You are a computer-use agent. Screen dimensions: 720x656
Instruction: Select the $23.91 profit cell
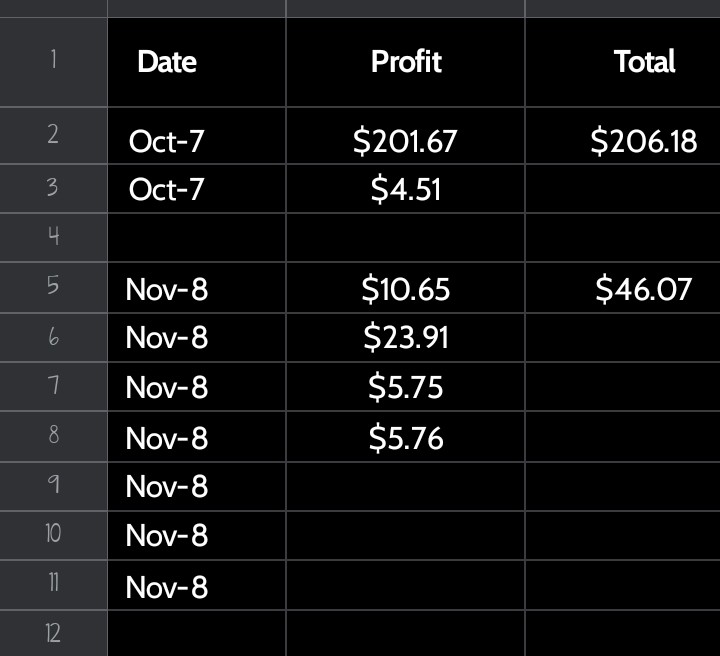(x=405, y=337)
